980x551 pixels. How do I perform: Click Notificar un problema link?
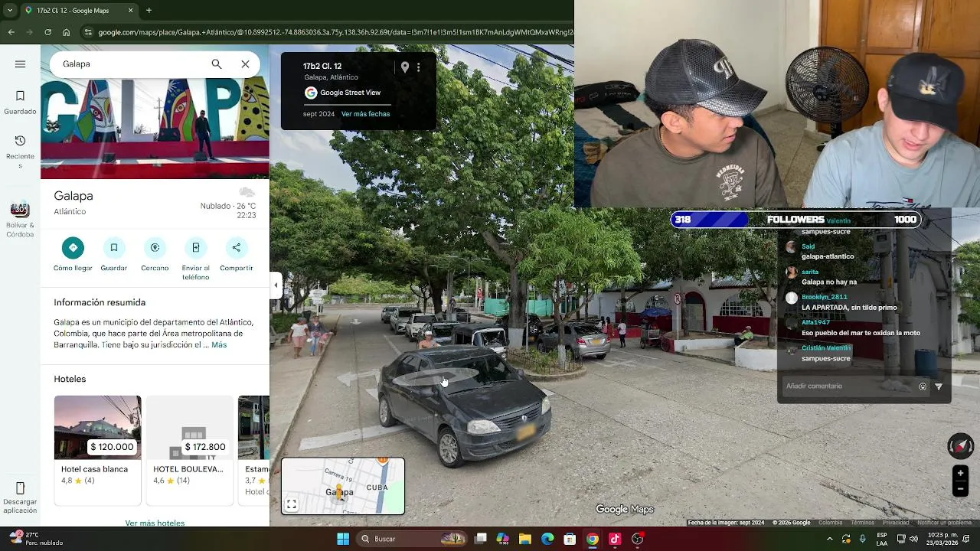tap(945, 523)
